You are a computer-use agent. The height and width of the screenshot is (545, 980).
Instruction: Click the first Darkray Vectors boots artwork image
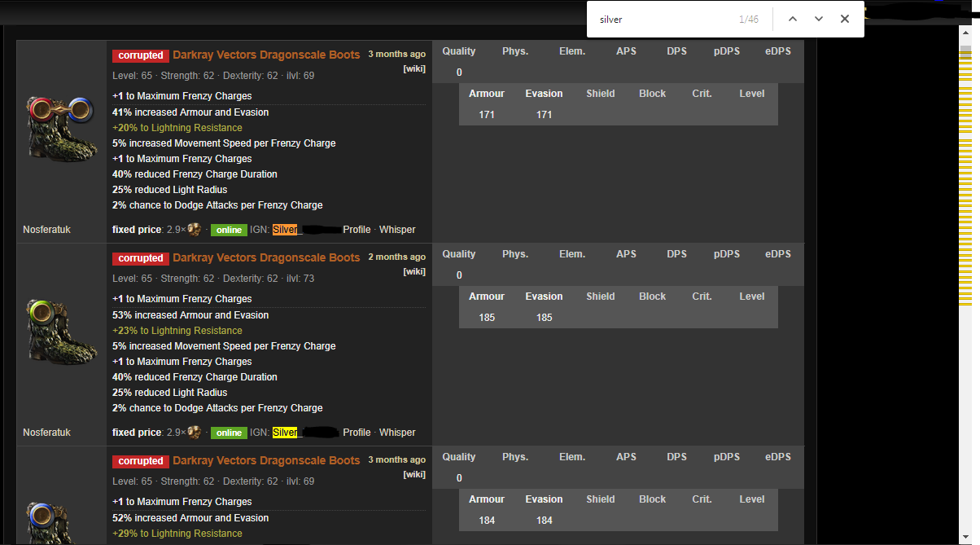click(61, 128)
